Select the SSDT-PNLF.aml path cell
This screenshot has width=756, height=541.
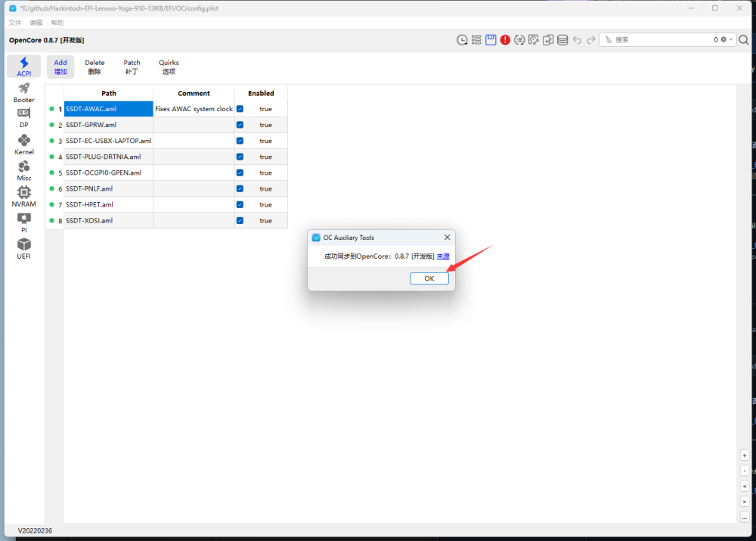point(108,188)
